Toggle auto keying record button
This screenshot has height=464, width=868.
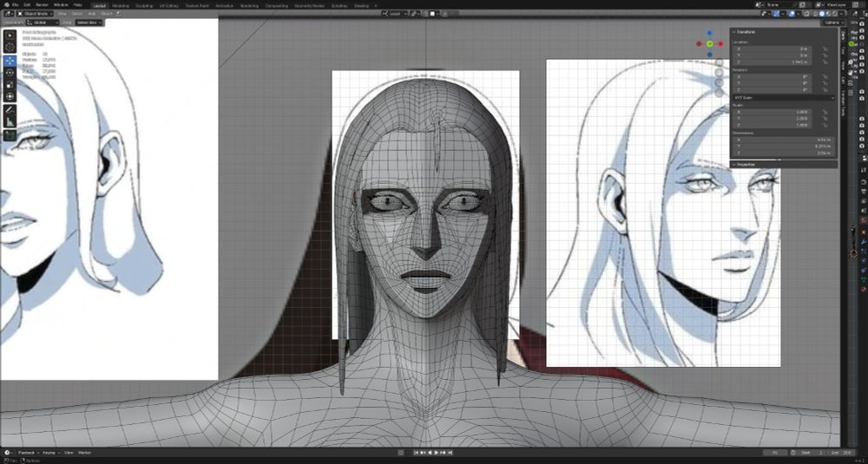pyautogui.click(x=401, y=453)
